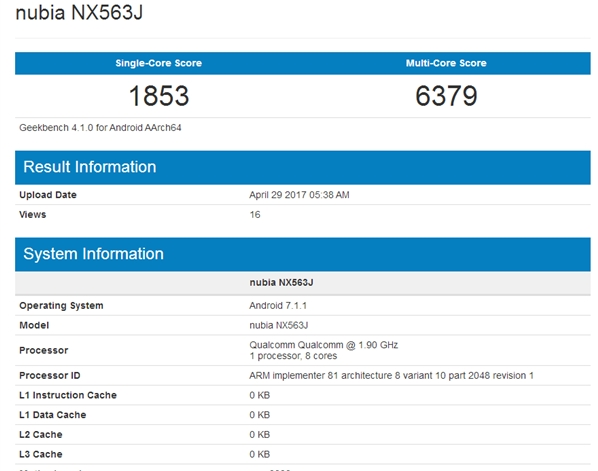Click the L1 Instruction Cache label
The image size is (598, 471).
click(x=68, y=395)
